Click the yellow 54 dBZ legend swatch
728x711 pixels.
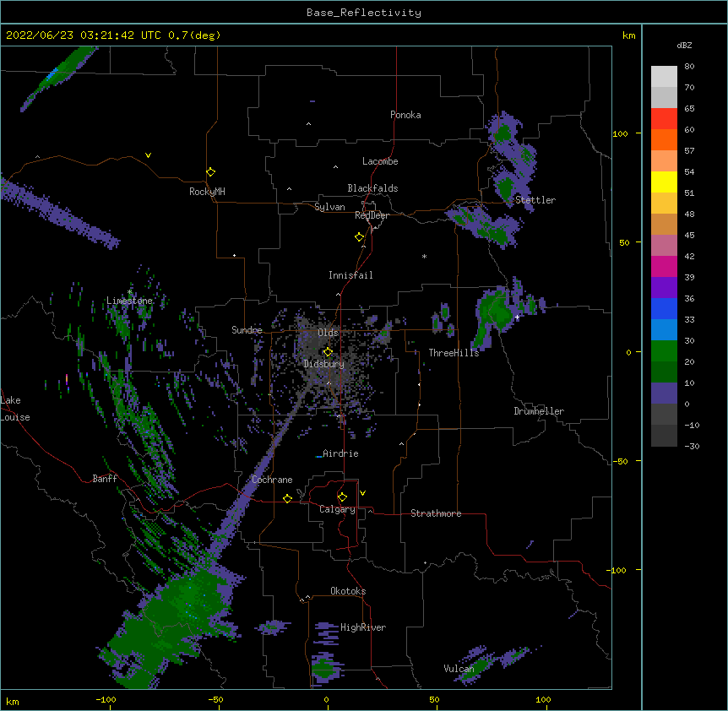[664, 182]
